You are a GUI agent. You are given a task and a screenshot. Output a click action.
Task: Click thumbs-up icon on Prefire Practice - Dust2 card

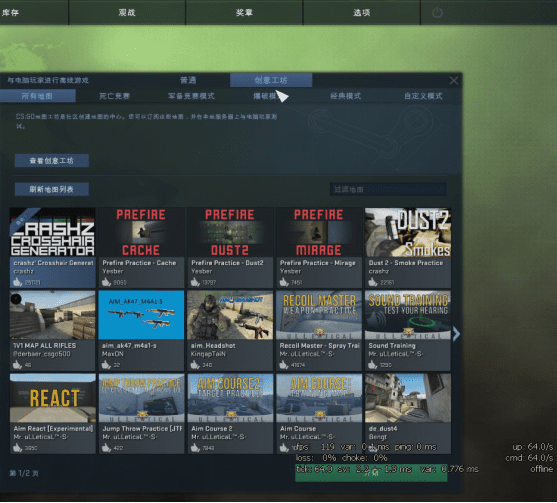[195, 282]
